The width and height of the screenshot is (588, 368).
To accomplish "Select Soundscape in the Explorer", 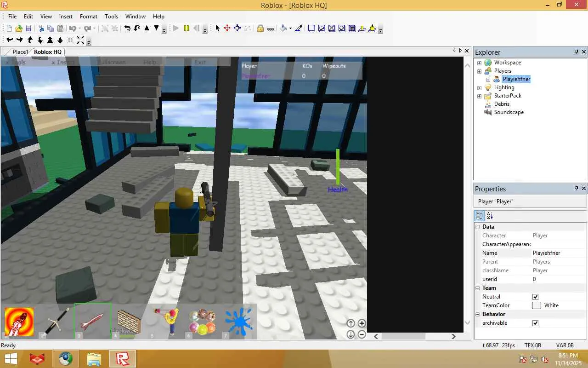I will point(509,112).
